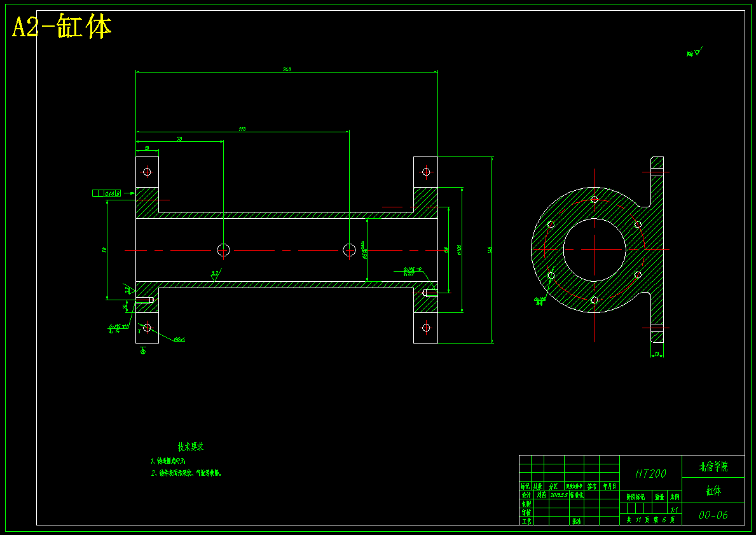Click the '重量' weight label cell

(x=659, y=497)
